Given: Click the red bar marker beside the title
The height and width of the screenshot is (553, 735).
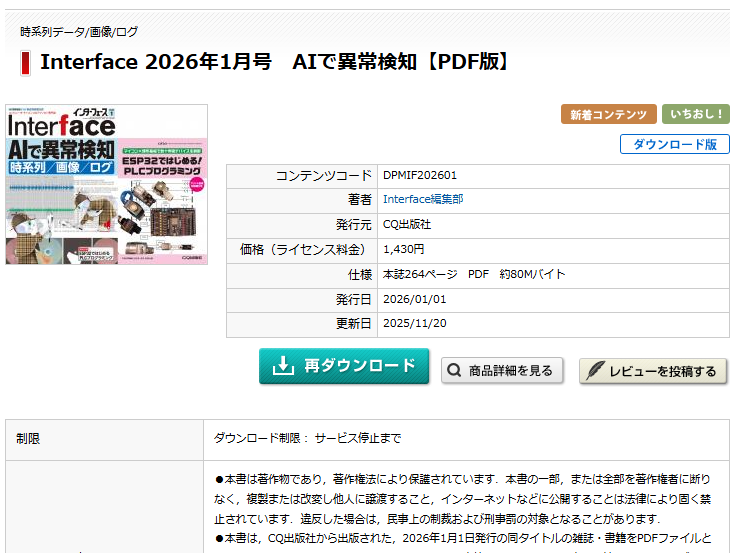Looking at the screenshot, I should pos(25,63).
